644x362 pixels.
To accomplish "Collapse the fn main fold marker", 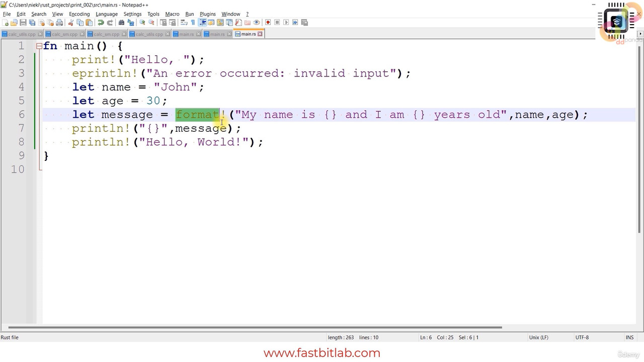I will (x=39, y=46).
